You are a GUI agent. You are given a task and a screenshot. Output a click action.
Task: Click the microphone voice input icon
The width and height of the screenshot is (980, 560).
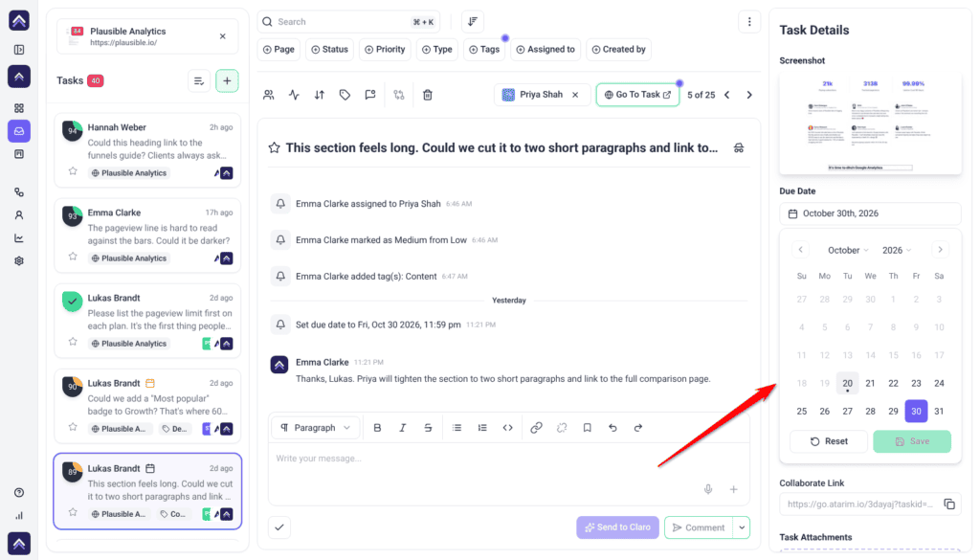click(x=708, y=489)
